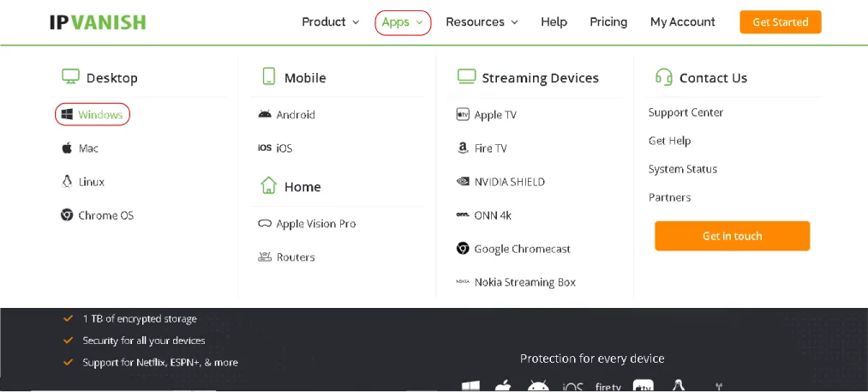
Task: Click Get Help under Contact Us
Action: pos(669,141)
